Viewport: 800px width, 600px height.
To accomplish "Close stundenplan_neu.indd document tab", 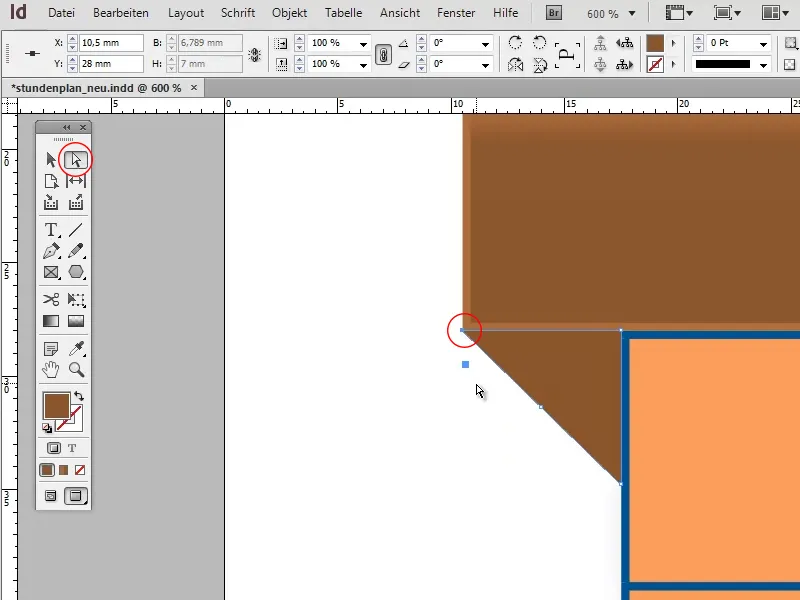I will coord(194,88).
